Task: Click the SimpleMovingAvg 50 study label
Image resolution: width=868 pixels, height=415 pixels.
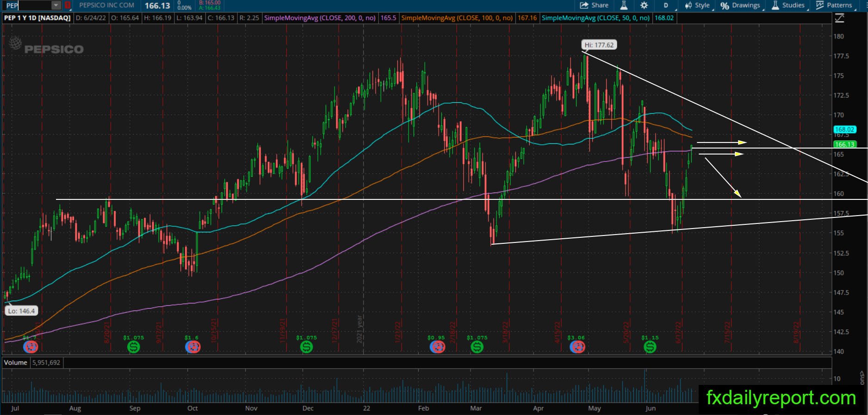Action: tap(596, 18)
